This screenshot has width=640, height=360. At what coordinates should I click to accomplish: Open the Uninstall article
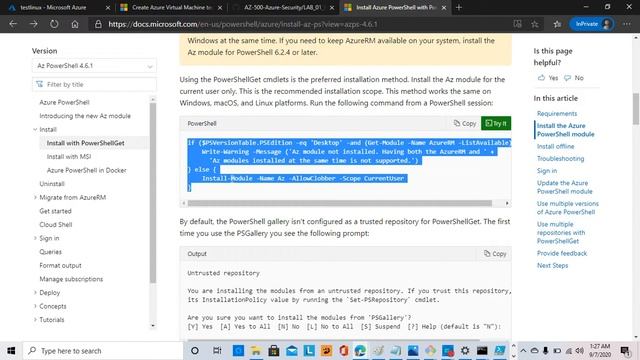coord(52,184)
